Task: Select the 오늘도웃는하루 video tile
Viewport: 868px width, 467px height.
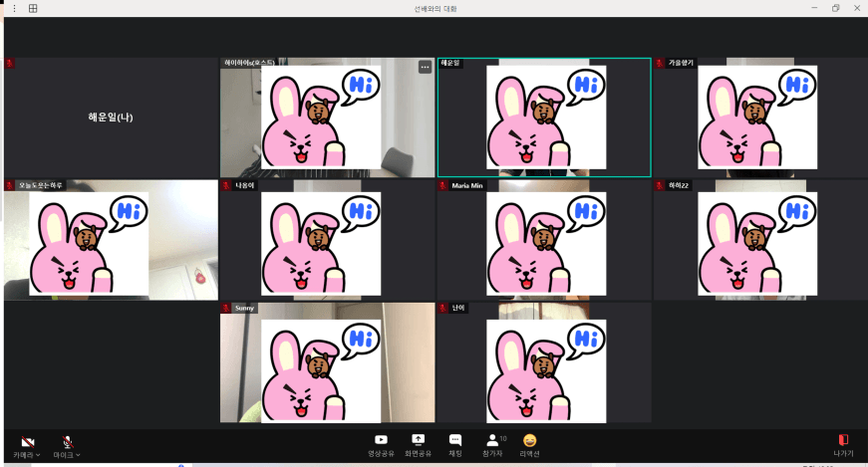Action: [111, 240]
